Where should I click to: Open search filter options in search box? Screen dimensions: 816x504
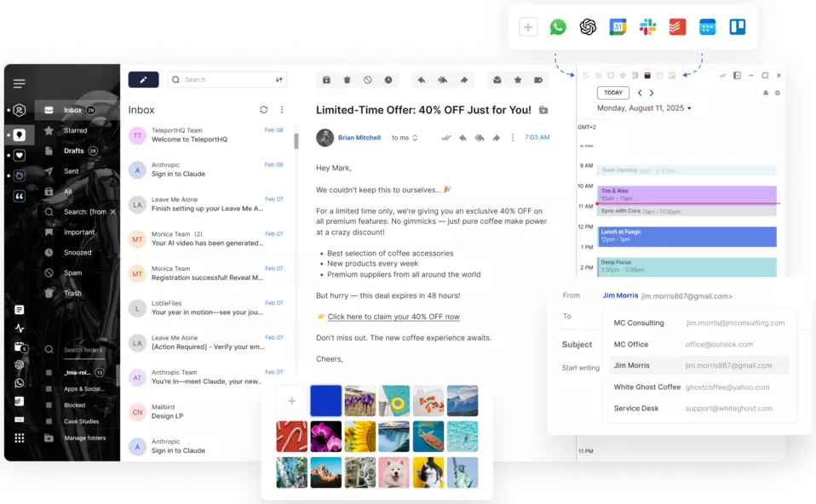click(x=279, y=80)
